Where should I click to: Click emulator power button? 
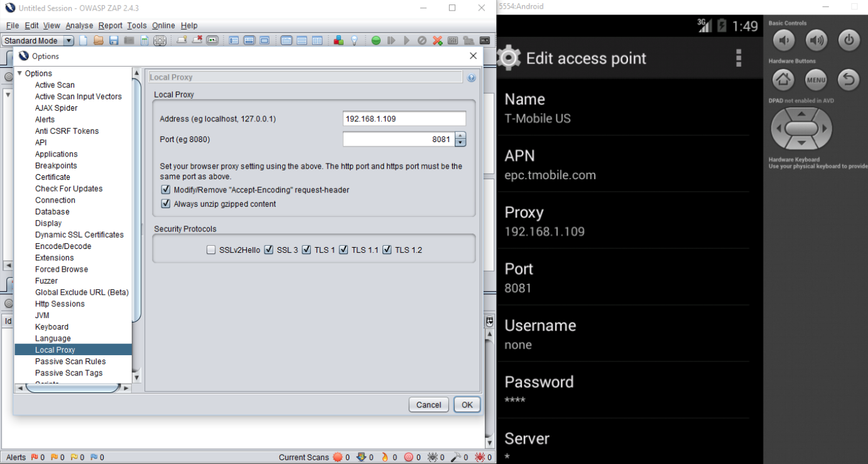tap(849, 41)
